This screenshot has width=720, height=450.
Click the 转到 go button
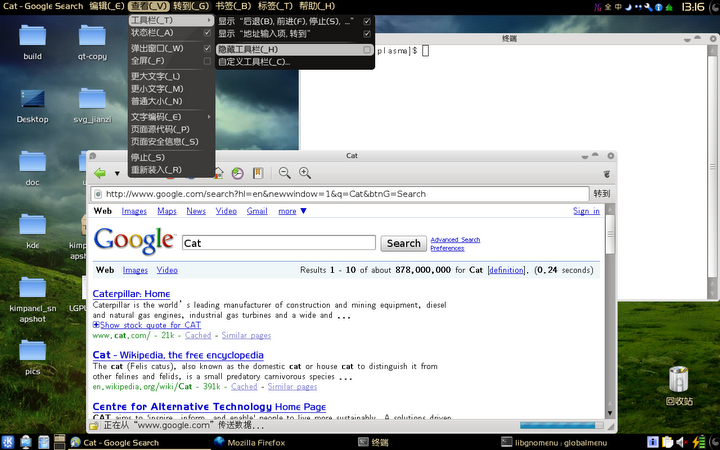(602, 194)
